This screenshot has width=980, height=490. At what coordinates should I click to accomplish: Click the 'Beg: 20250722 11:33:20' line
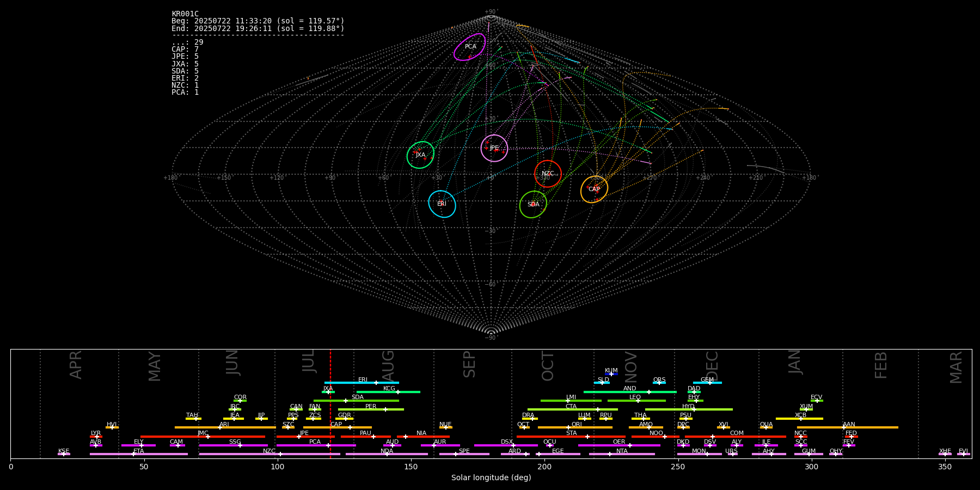(258, 21)
